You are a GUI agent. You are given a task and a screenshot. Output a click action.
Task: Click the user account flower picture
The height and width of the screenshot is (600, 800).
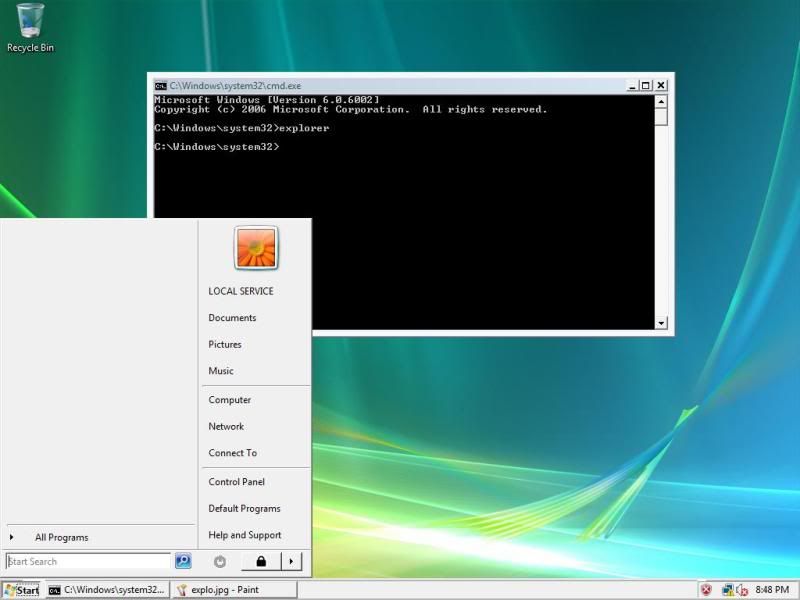point(256,247)
